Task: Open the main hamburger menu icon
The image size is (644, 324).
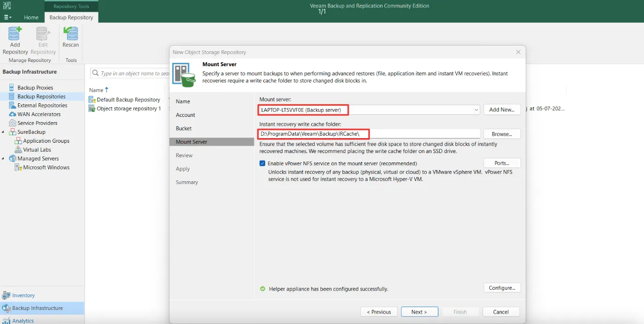Action: [8, 17]
